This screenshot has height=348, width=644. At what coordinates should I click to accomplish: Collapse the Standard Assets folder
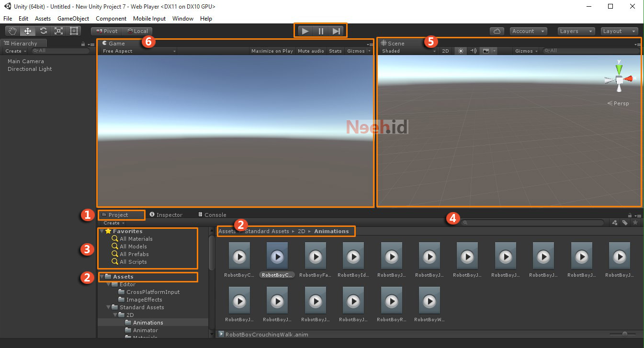(x=108, y=307)
